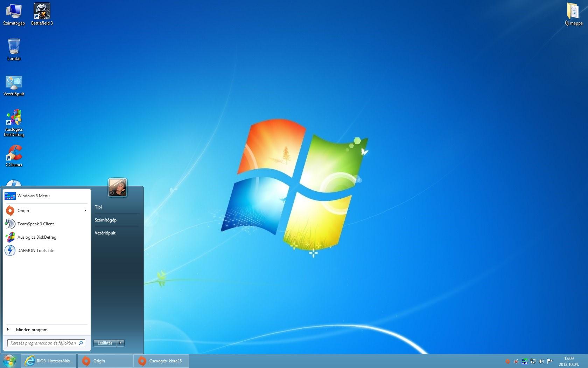The image size is (588, 368).
Task: Focus the Keresés programokban és fájlokban search box
Action: pos(46,343)
